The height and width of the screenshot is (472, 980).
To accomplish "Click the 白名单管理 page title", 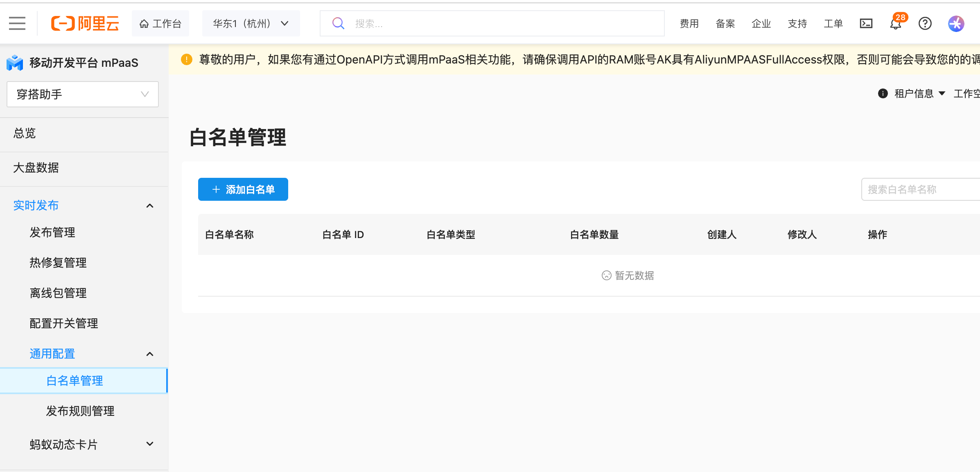I will 237,137.
